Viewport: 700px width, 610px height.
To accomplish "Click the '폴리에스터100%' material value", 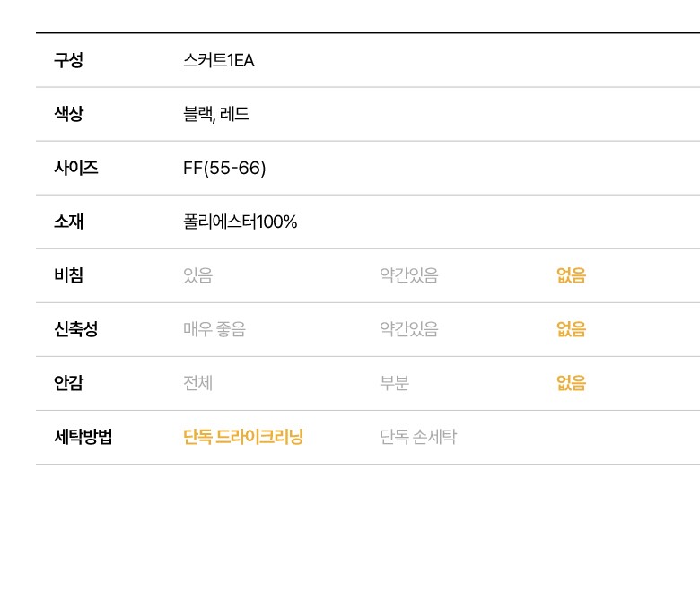I will [240, 222].
